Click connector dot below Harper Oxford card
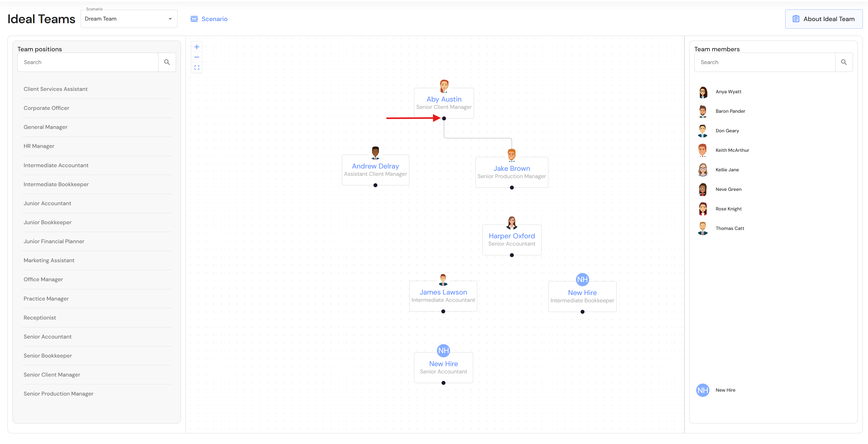The width and height of the screenshot is (868, 444). pos(512,255)
